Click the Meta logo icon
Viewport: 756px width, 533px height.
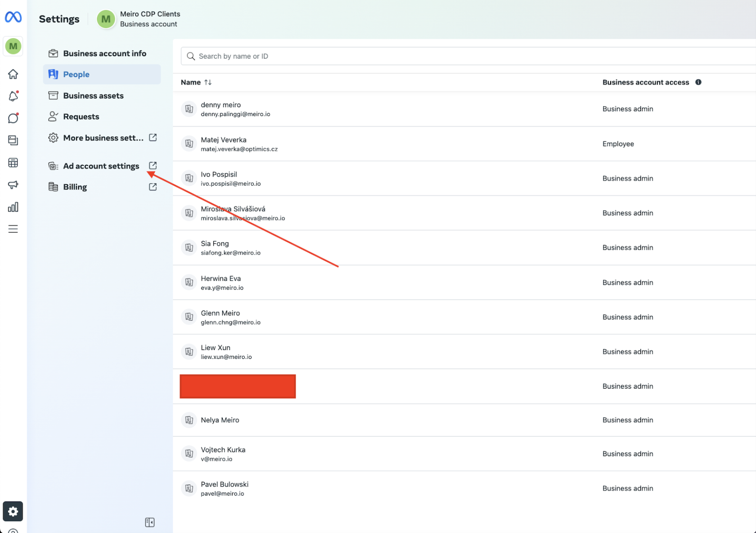pyautogui.click(x=13, y=17)
